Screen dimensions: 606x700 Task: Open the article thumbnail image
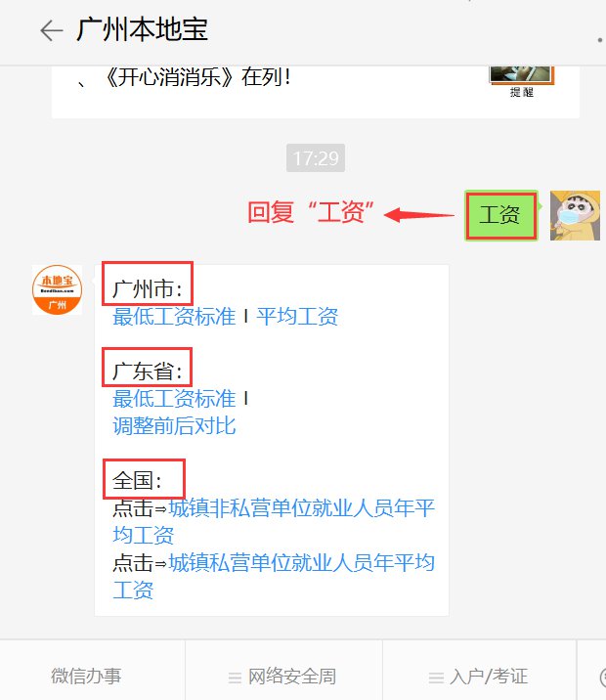[x=522, y=74]
